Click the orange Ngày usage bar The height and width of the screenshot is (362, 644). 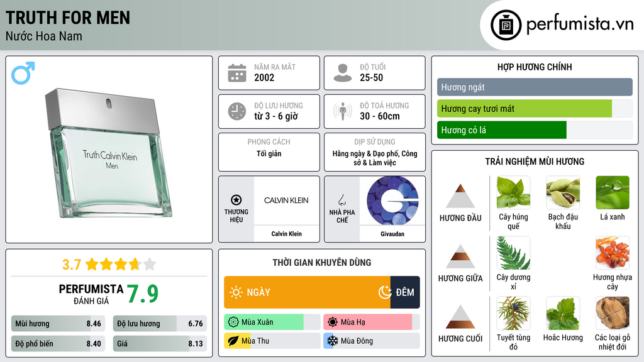click(x=307, y=292)
